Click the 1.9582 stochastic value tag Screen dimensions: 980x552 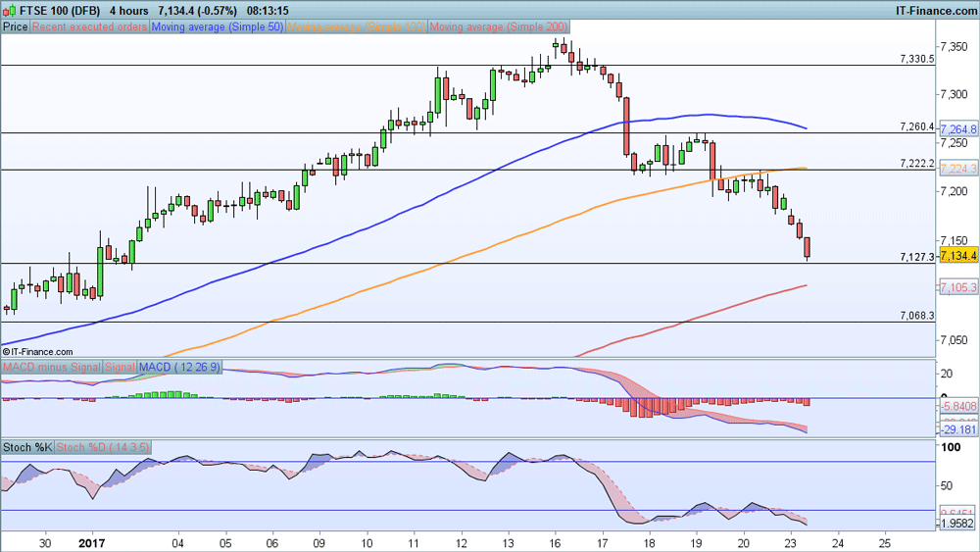point(958,524)
